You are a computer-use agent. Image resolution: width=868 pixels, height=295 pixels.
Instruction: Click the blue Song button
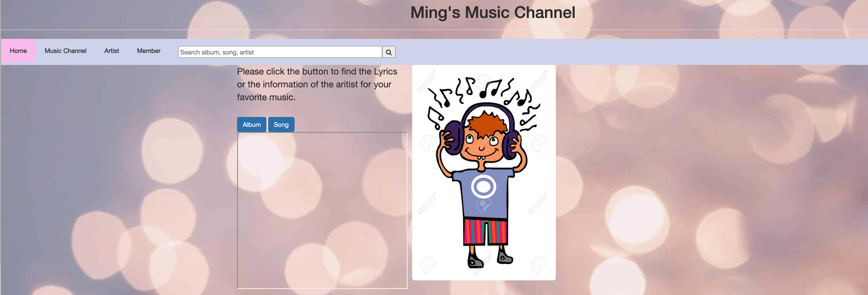pyautogui.click(x=281, y=124)
